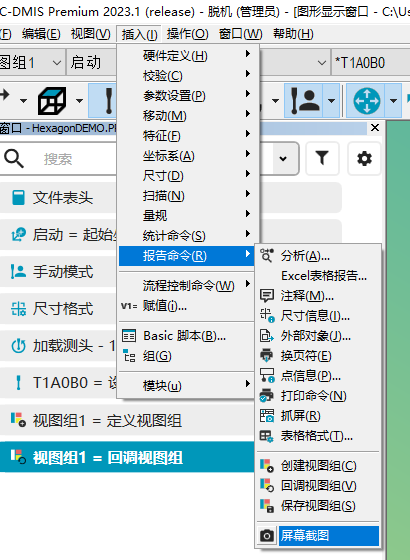
Task: Select 参数设置(P) menu entry
Action: click(189, 96)
